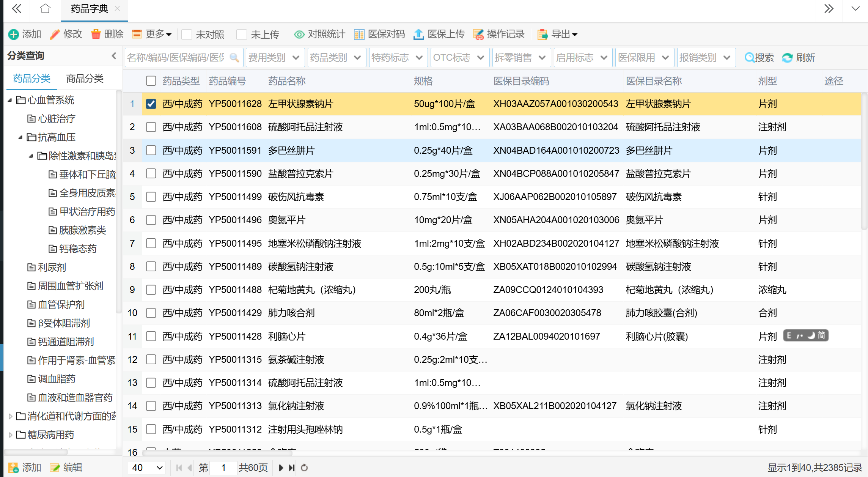Click the home icon tab

[x=45, y=9]
